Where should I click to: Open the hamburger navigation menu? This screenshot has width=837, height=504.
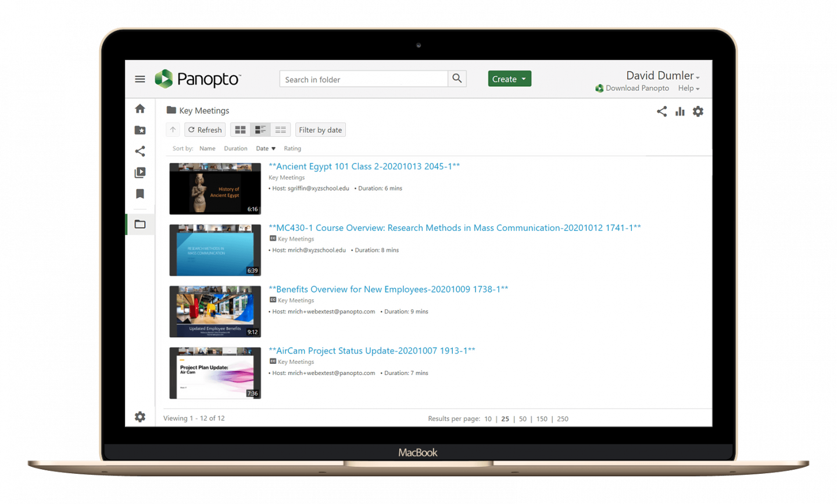(140, 79)
